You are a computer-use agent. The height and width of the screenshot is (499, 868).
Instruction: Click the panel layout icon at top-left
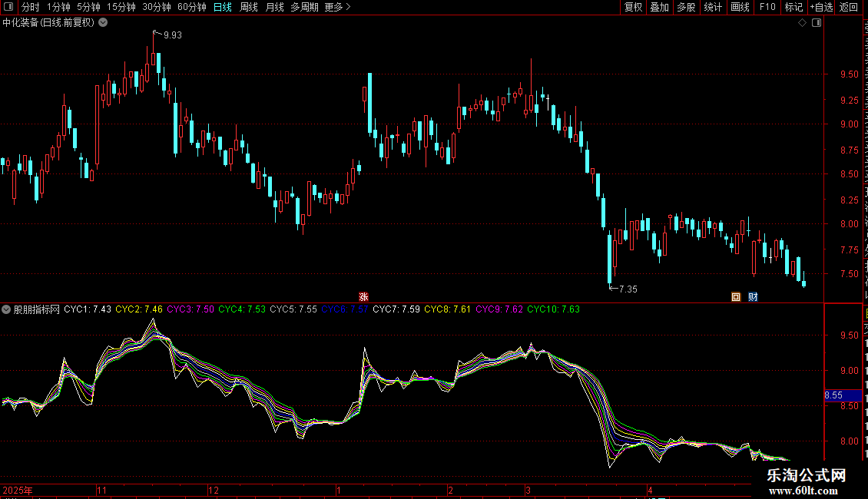[8, 7]
